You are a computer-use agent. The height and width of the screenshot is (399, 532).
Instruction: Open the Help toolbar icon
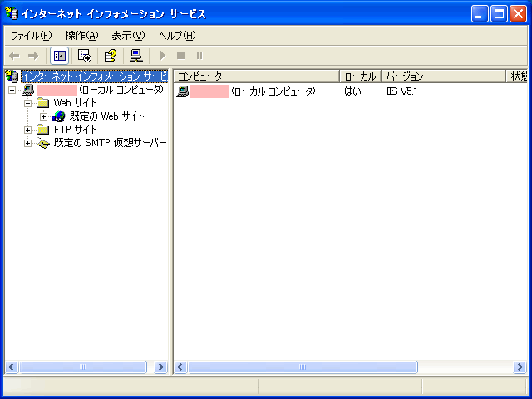[110, 56]
